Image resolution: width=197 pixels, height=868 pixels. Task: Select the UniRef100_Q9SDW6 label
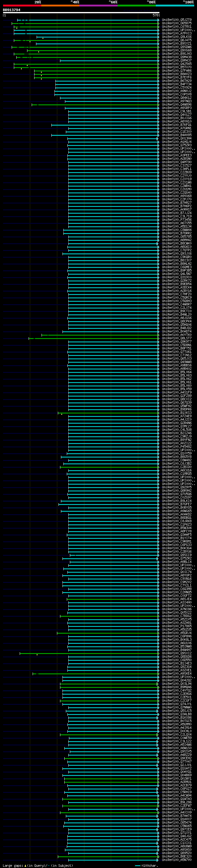coord(176,47)
